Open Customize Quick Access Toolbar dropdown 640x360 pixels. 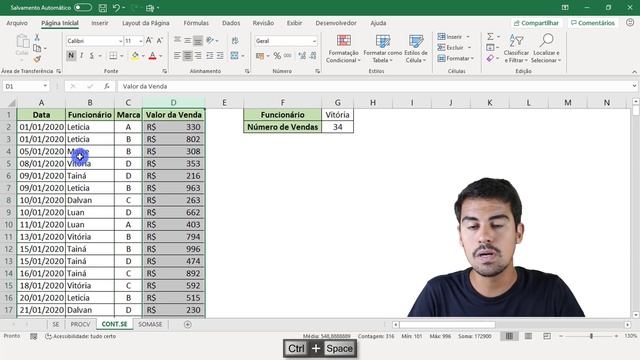click(158, 7)
